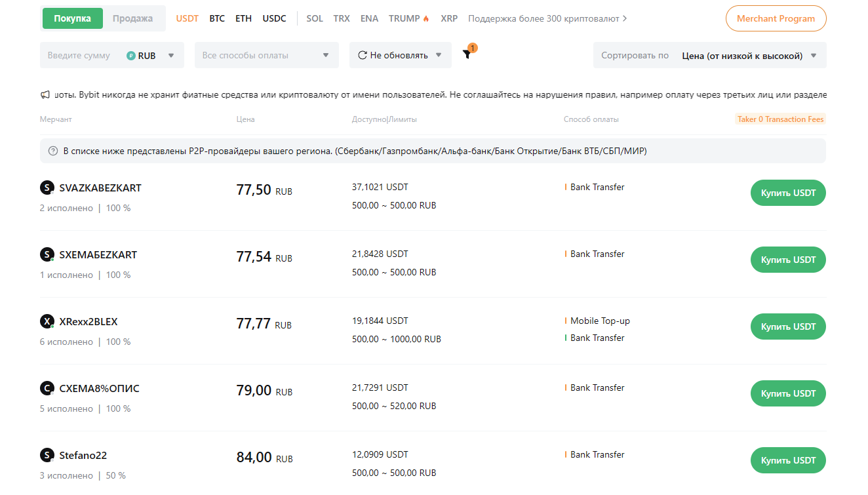This screenshot has height=495, width=868.
Task: Click 12,0909 USDT available amount
Action: (x=380, y=455)
